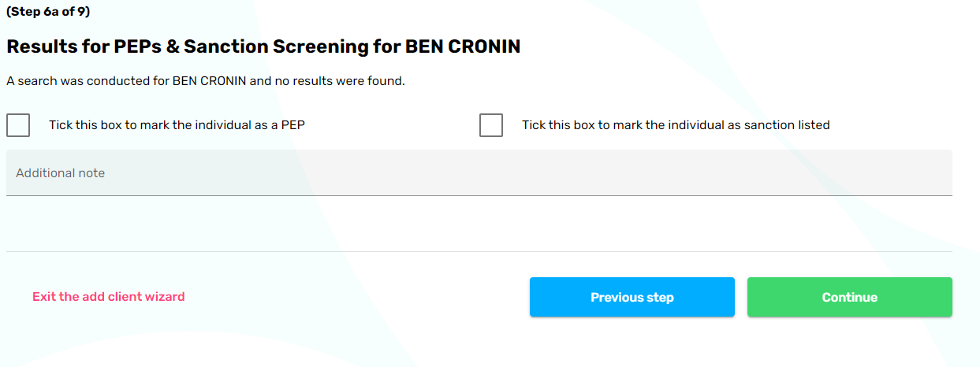Click the "(Step 6a of 9)" indicator

point(48,12)
